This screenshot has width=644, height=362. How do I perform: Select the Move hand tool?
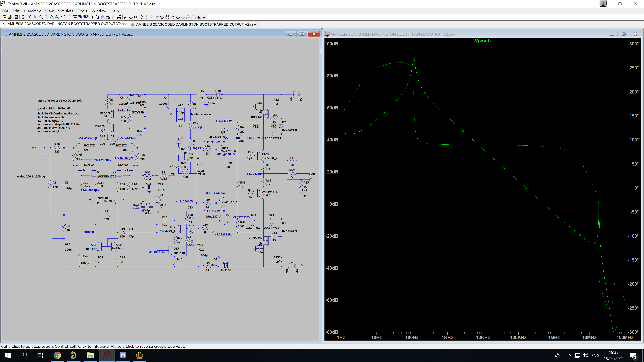pos(168,17)
